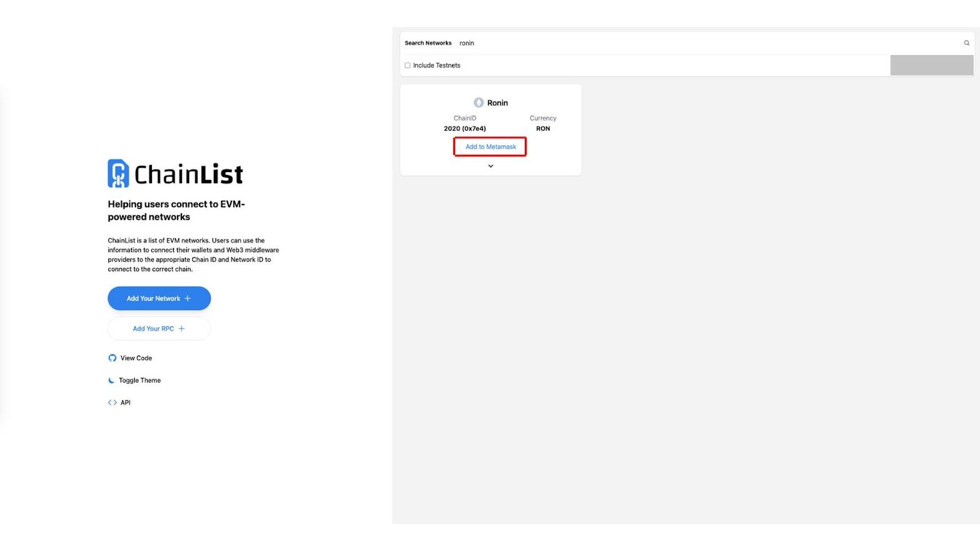The height and width of the screenshot is (551, 980).
Task: Click the plus icon in Add Your Network
Action: coord(187,299)
